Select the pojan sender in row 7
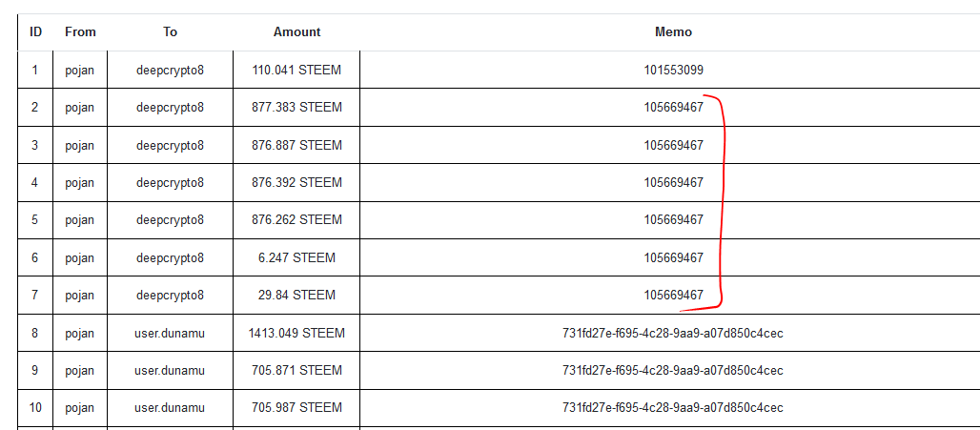This screenshot has height=430, width=980. coord(80,295)
